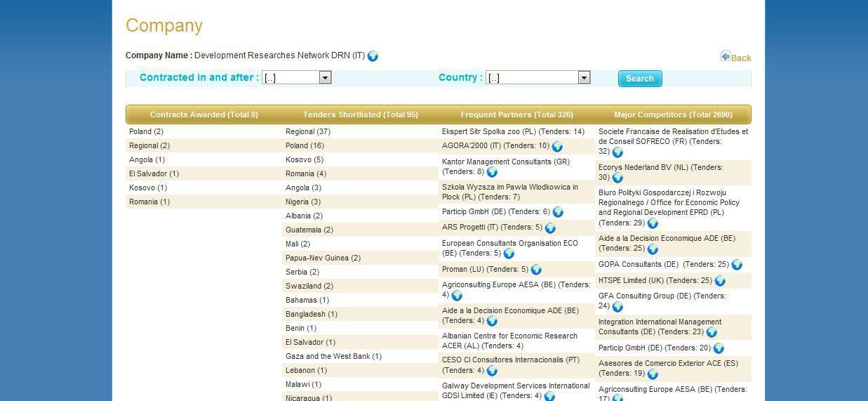Select Serbia (2) row

click(x=360, y=272)
